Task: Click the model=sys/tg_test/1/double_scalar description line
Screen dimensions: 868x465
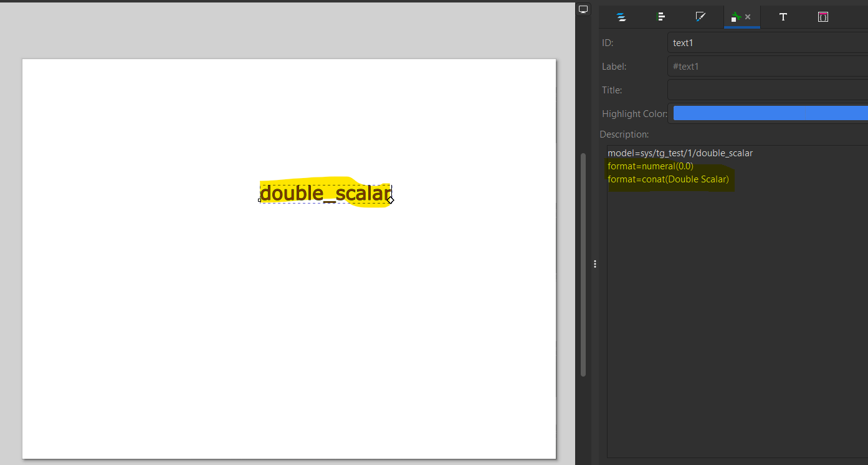Action: pos(680,153)
